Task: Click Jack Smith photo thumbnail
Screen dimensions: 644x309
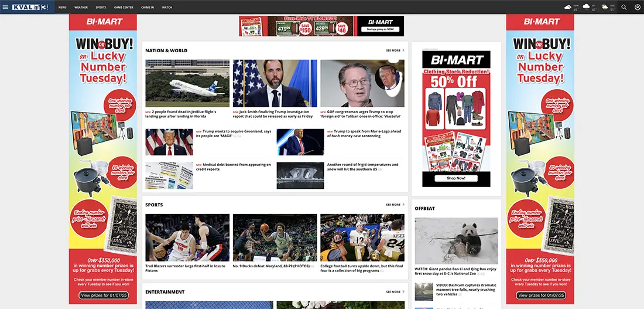Action: [x=275, y=83]
